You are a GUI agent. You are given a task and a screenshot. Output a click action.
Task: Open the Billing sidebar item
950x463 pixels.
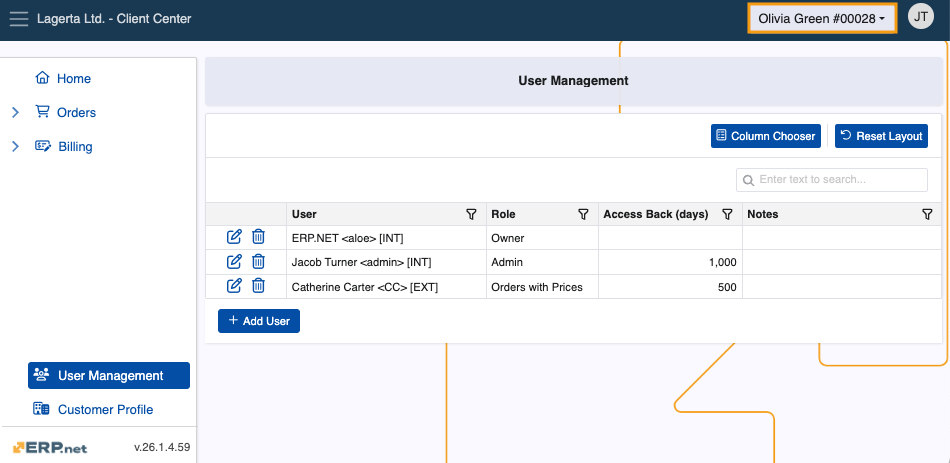click(x=75, y=147)
